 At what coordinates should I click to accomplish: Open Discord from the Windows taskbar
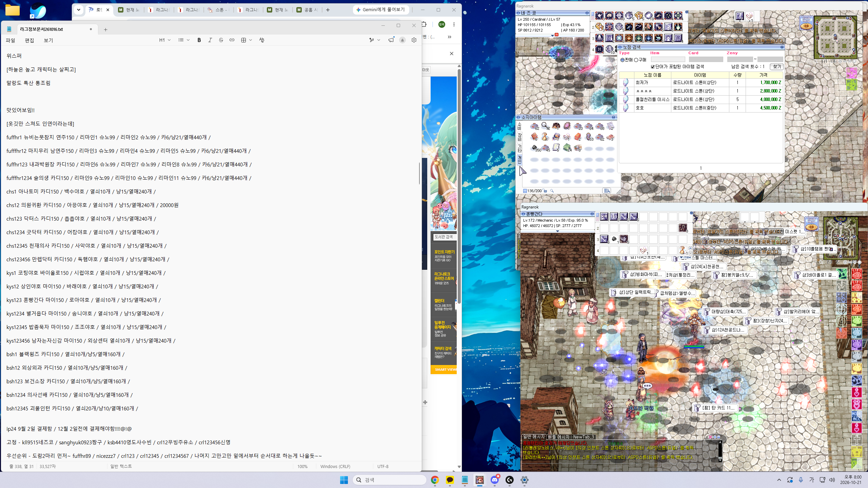[x=494, y=480]
